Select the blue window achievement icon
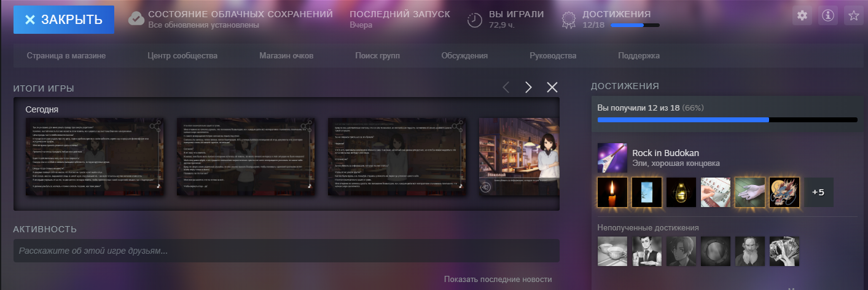Viewport: 868px width, 290px height. 647,192
